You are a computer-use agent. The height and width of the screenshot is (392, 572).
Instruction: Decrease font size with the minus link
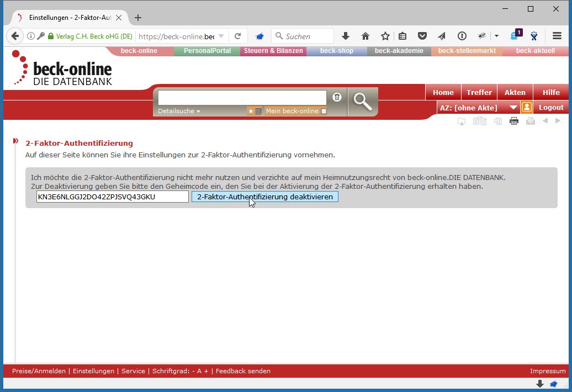point(193,371)
